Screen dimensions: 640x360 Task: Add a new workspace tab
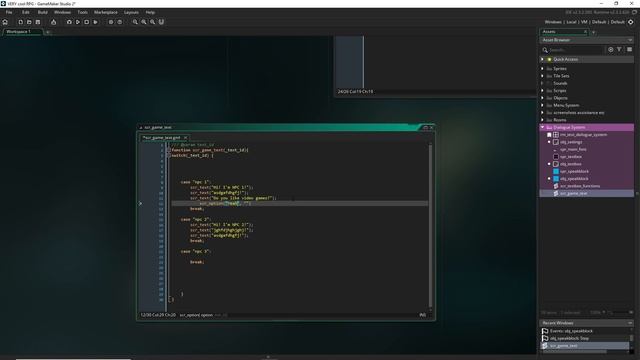point(48,32)
